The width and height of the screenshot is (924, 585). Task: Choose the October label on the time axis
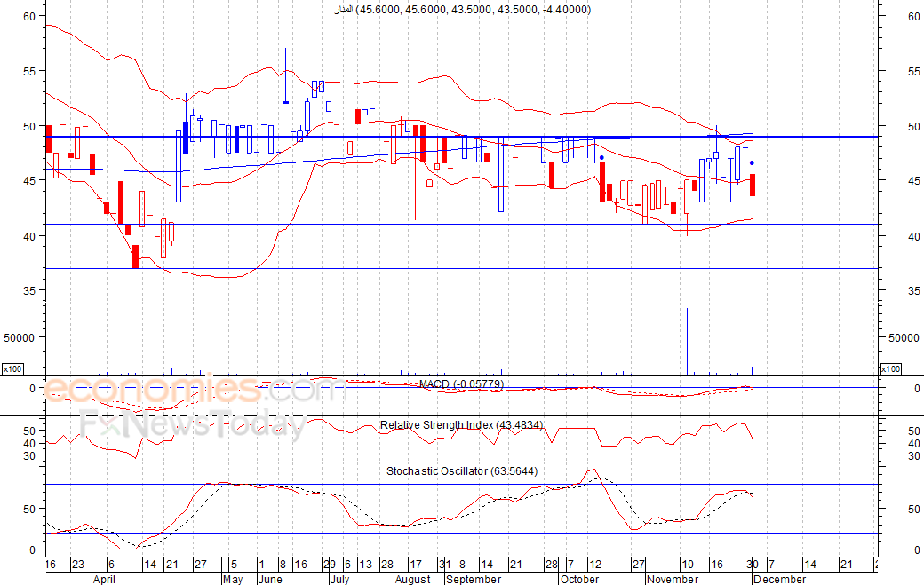[x=580, y=579]
